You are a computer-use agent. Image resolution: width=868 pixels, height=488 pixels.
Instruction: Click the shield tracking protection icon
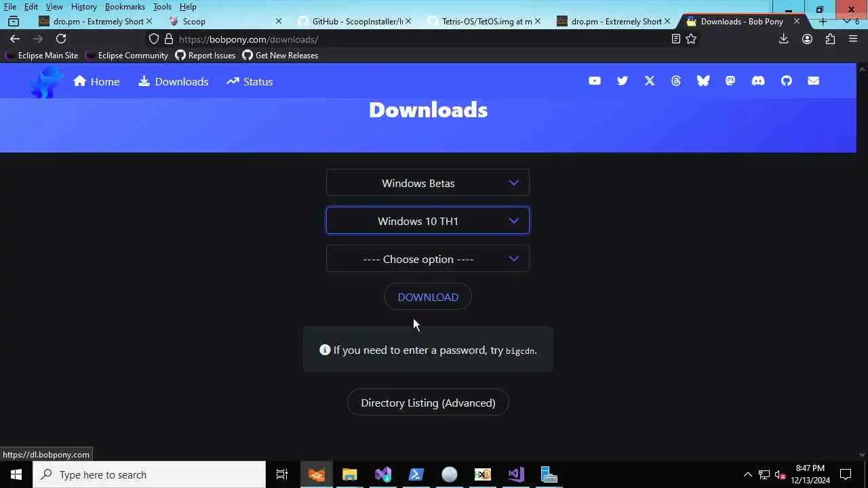[x=154, y=39]
